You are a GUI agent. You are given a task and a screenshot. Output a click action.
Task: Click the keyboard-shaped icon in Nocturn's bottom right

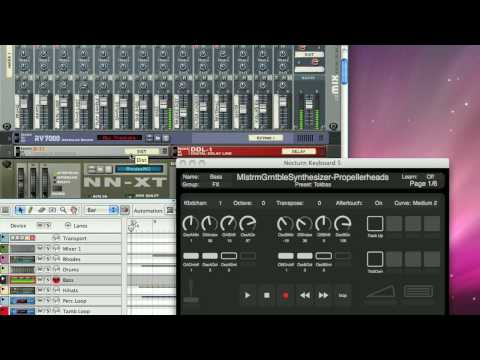tap(418, 292)
